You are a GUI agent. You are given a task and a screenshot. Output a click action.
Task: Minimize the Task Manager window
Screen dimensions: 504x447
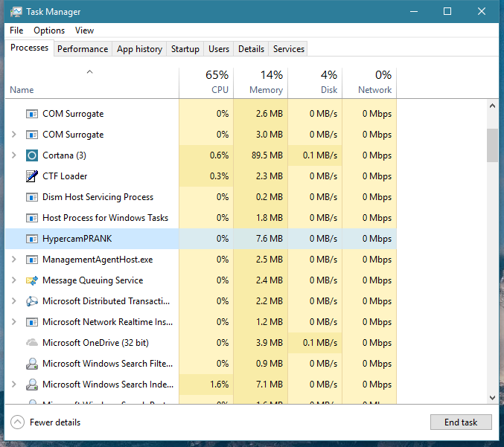click(x=414, y=12)
